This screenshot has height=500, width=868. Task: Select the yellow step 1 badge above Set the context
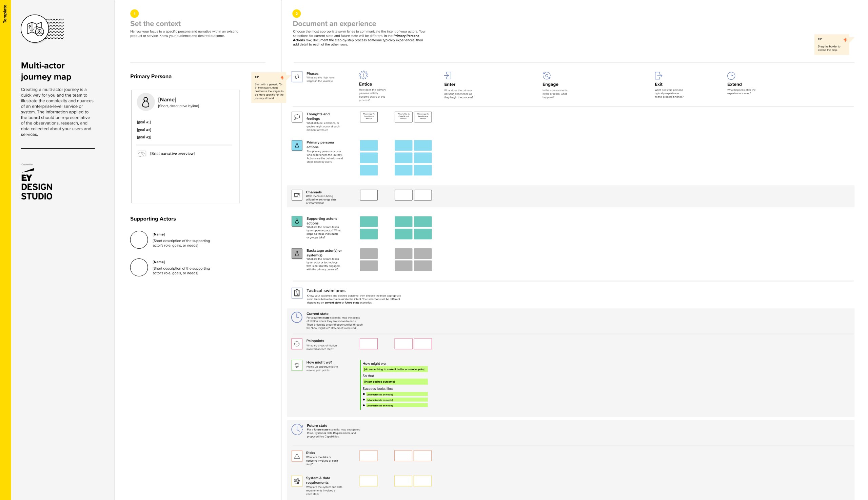[x=134, y=14]
